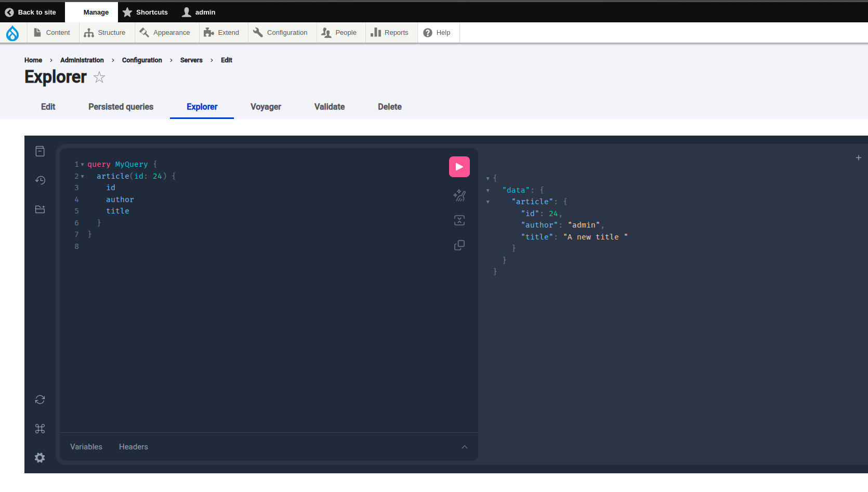Click the author field in the query

tap(120, 200)
